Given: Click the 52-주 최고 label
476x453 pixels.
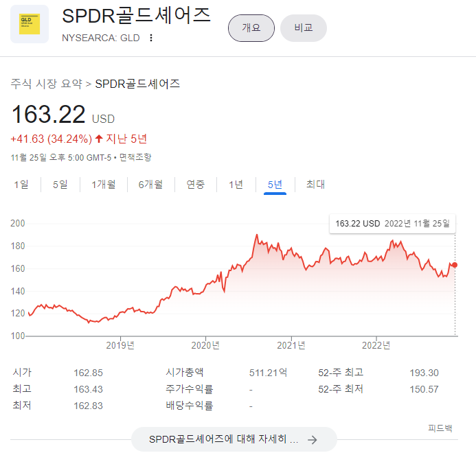Looking at the screenshot, I should [341, 372].
